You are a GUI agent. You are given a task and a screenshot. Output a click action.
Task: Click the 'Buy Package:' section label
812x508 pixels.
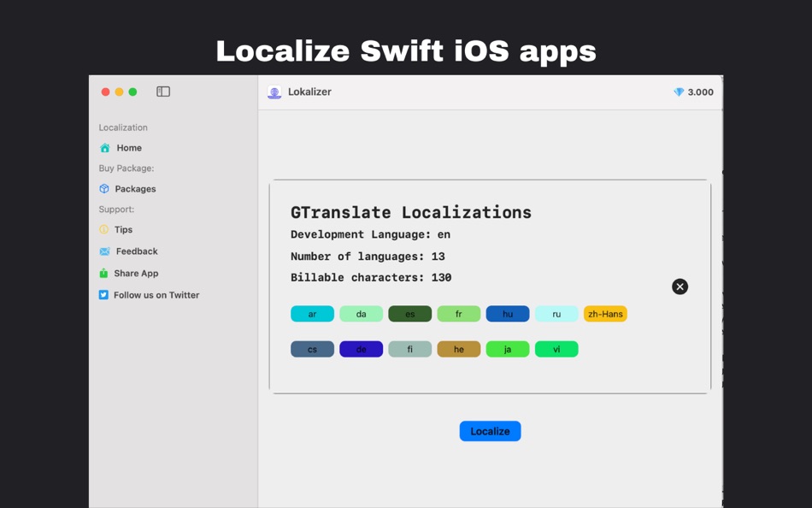[x=127, y=168]
